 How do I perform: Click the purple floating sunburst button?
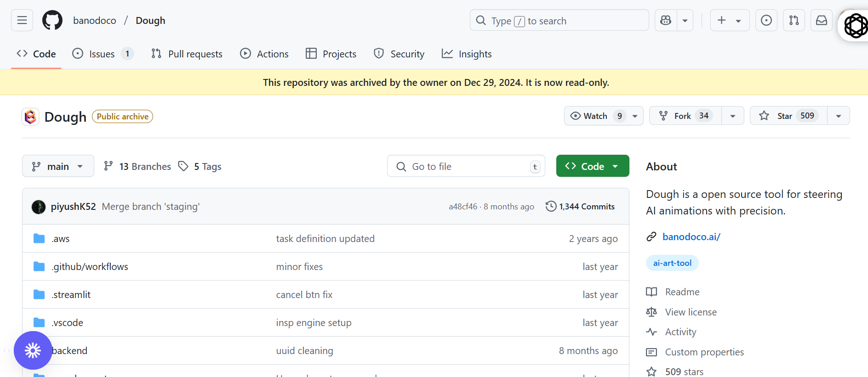[x=33, y=350]
